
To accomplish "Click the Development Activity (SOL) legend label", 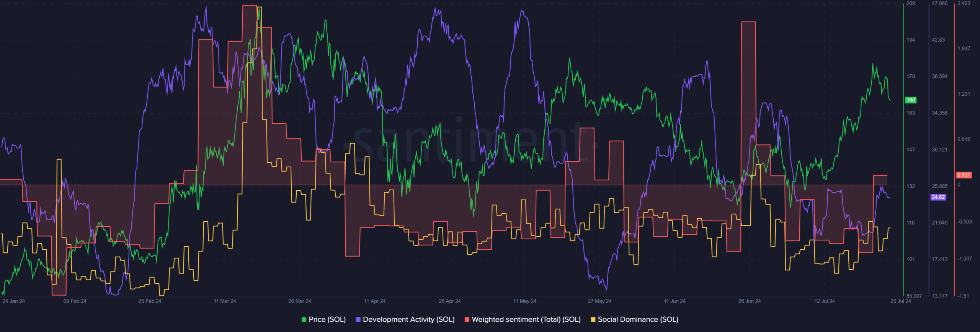I will [408, 319].
